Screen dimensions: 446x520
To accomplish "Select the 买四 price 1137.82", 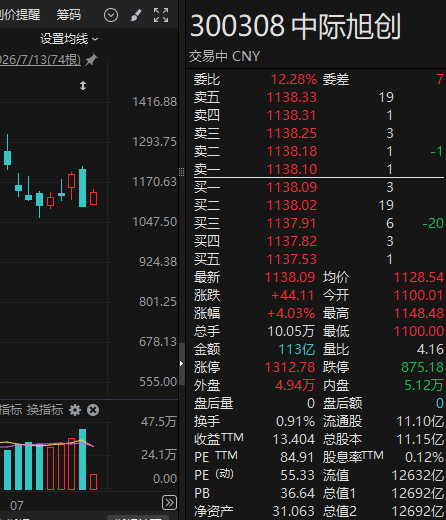I will [292, 241].
